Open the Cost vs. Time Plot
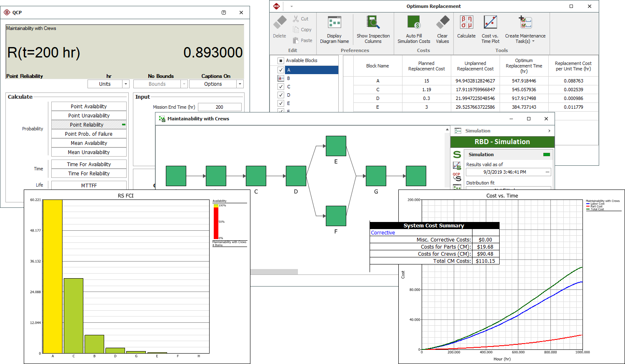 pos(490,22)
